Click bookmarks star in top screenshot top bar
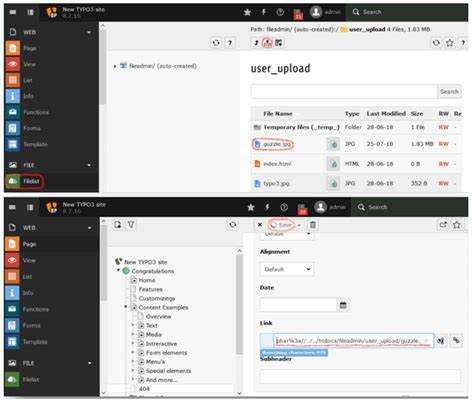The width and height of the screenshot is (474, 403). (247, 12)
